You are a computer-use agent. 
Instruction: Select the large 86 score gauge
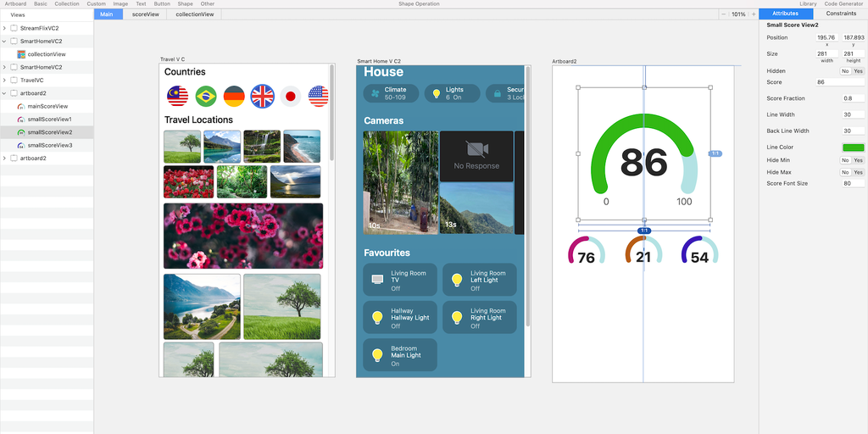[644, 153]
